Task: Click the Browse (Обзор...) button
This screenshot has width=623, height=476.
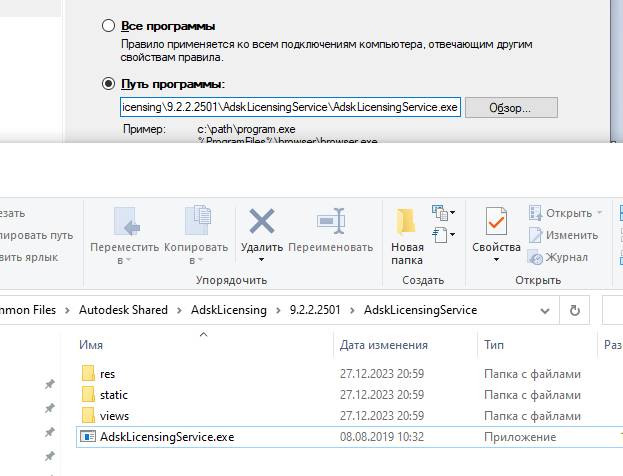Action: click(510, 107)
